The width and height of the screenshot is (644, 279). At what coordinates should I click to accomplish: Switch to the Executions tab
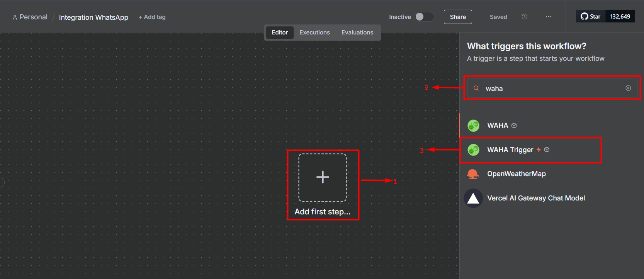(315, 33)
